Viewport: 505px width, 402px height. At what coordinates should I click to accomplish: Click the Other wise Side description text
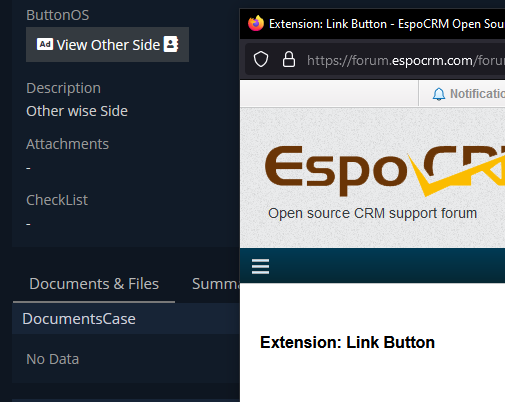77,111
